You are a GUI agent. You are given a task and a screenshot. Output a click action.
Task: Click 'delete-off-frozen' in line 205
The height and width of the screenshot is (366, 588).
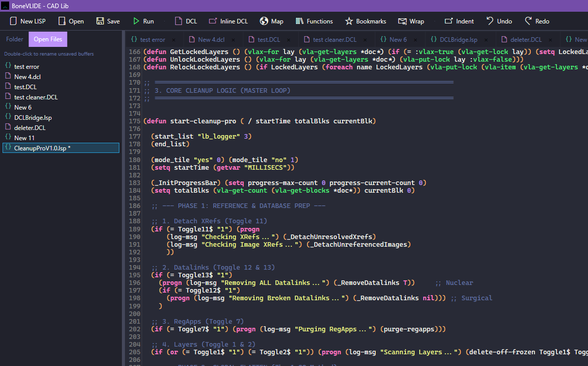(502, 352)
